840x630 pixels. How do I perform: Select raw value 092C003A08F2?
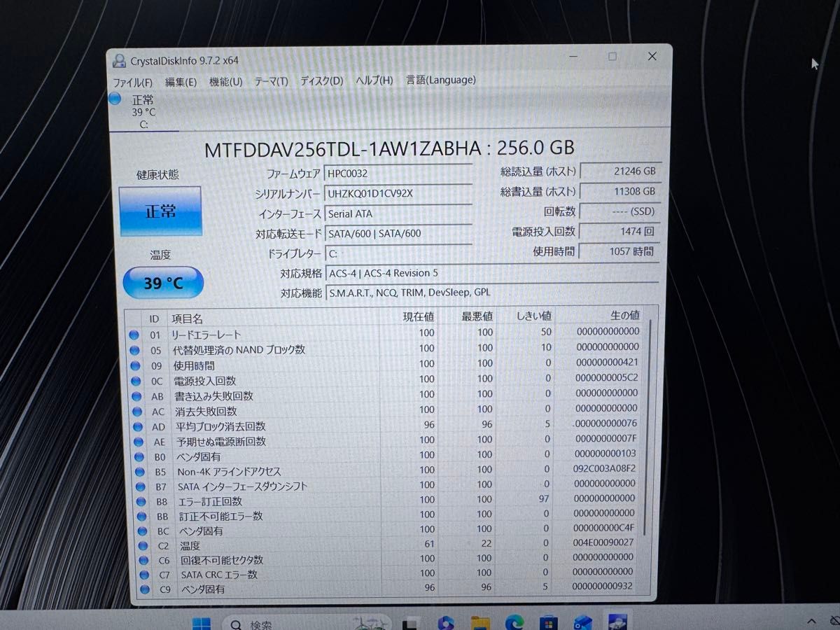pos(605,468)
